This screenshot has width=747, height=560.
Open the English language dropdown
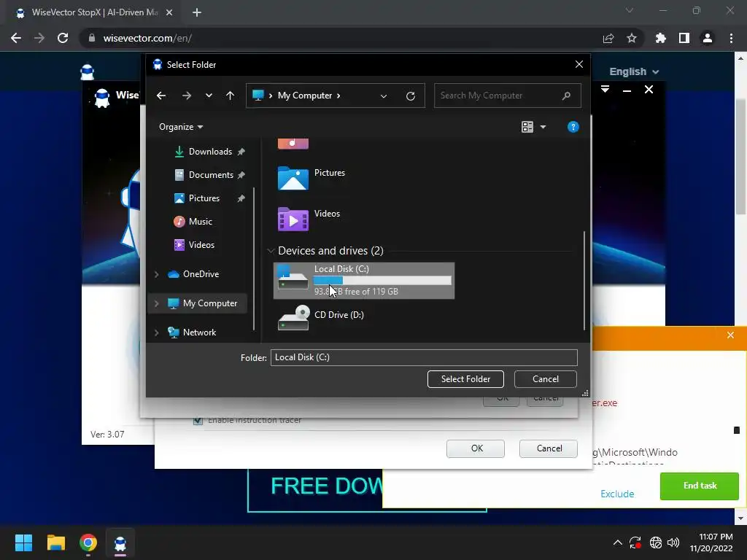pyautogui.click(x=634, y=72)
